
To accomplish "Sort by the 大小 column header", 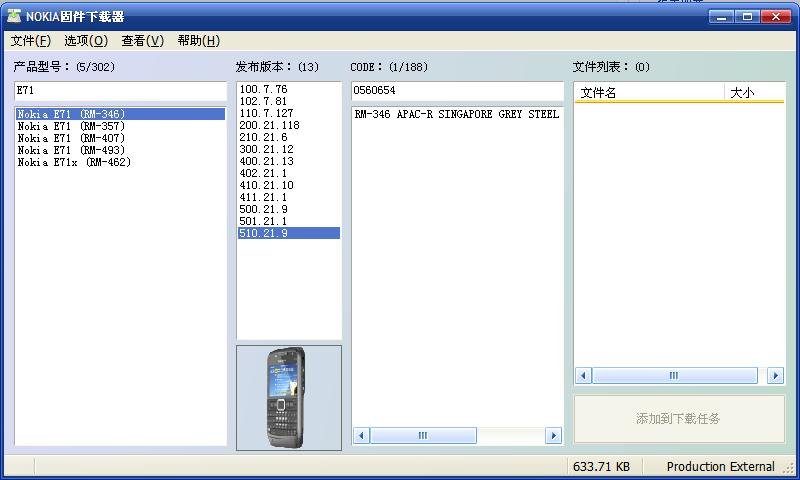I will [755, 93].
